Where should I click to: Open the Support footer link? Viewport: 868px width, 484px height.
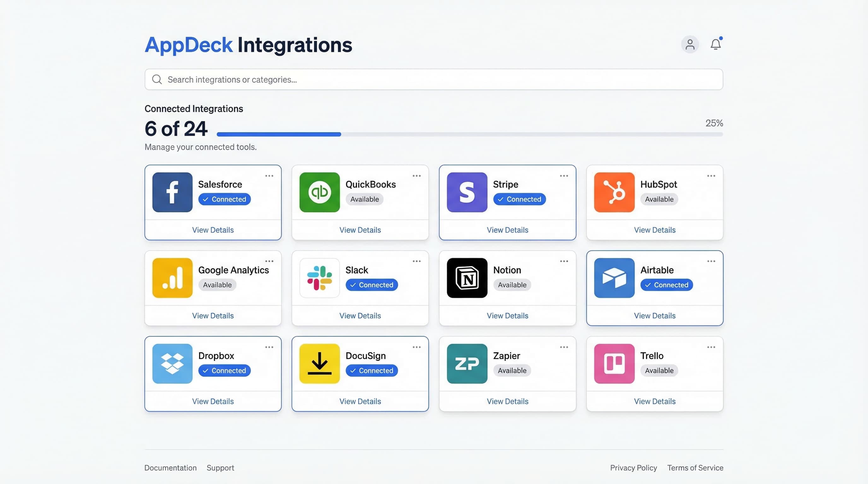(x=220, y=468)
